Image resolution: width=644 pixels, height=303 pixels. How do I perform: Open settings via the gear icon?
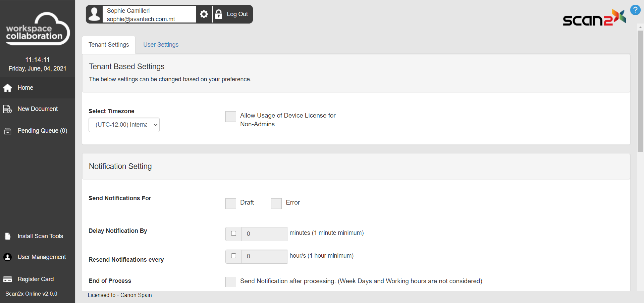click(204, 14)
